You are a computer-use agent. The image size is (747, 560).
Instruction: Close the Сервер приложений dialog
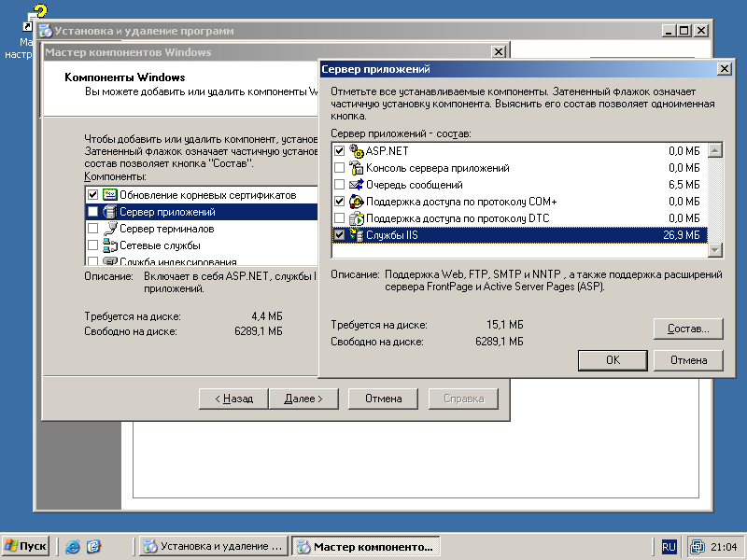(x=725, y=69)
